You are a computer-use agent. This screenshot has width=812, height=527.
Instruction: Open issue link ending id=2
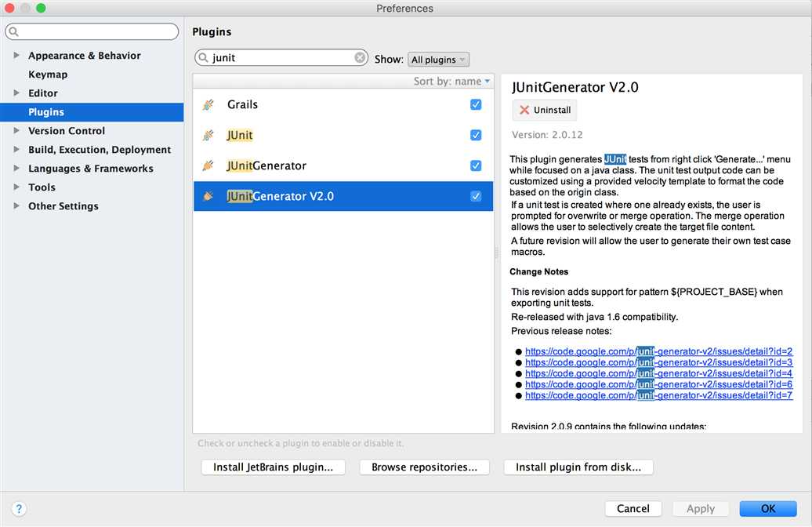[658, 351]
